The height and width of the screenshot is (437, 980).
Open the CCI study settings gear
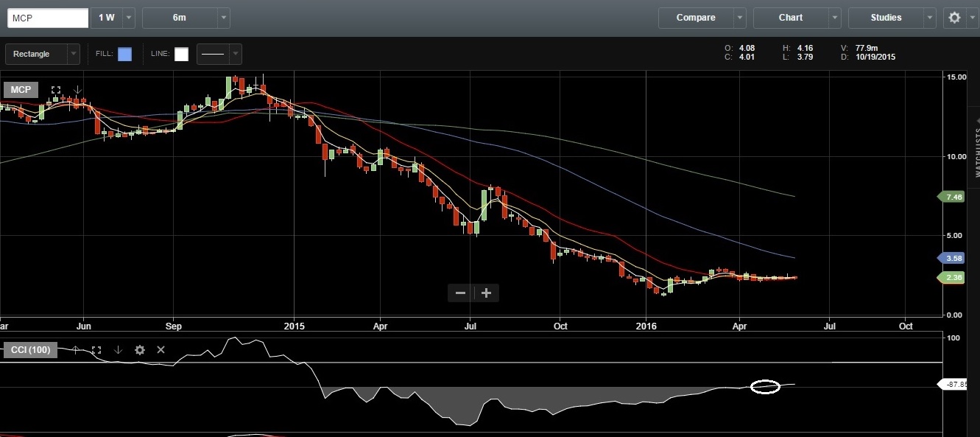[140, 350]
